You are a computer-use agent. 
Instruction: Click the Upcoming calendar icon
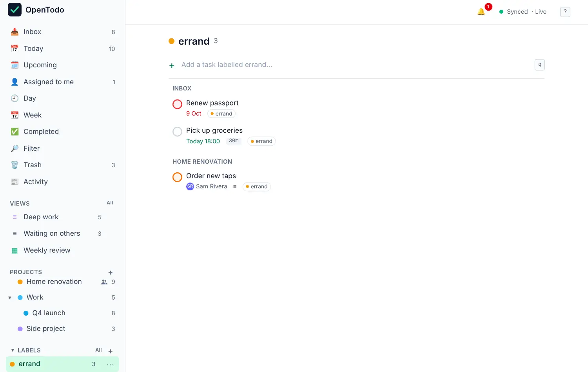click(15, 65)
